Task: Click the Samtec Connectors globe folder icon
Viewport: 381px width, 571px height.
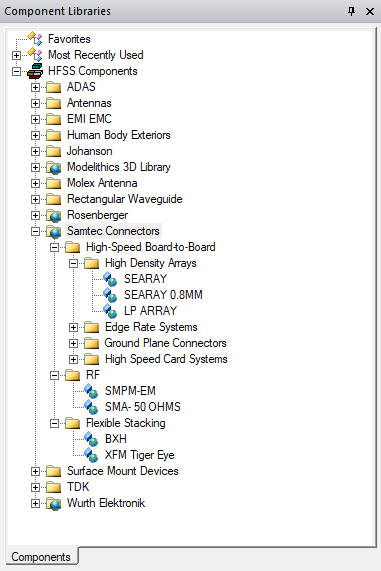Action: [x=54, y=232]
